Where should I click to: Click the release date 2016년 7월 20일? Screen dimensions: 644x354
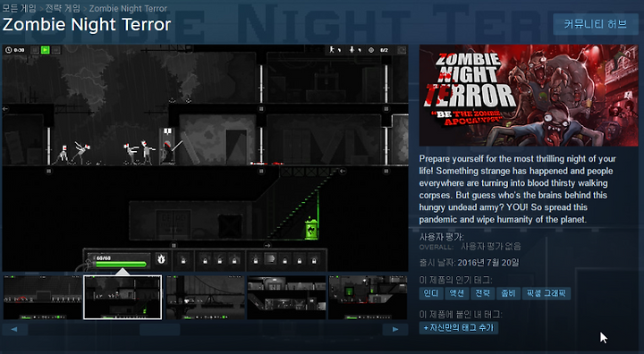click(488, 263)
